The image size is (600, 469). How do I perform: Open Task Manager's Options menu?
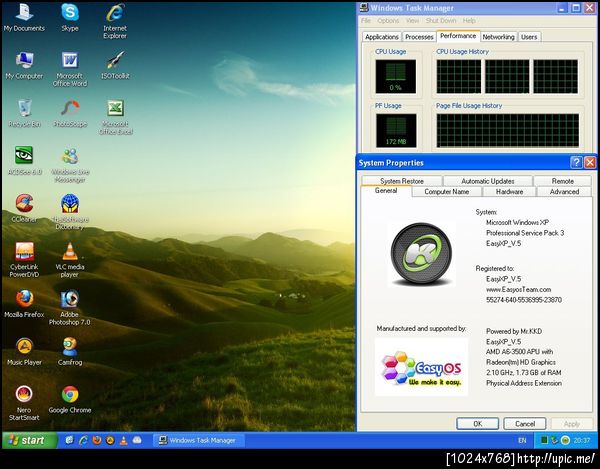pyautogui.click(x=388, y=21)
